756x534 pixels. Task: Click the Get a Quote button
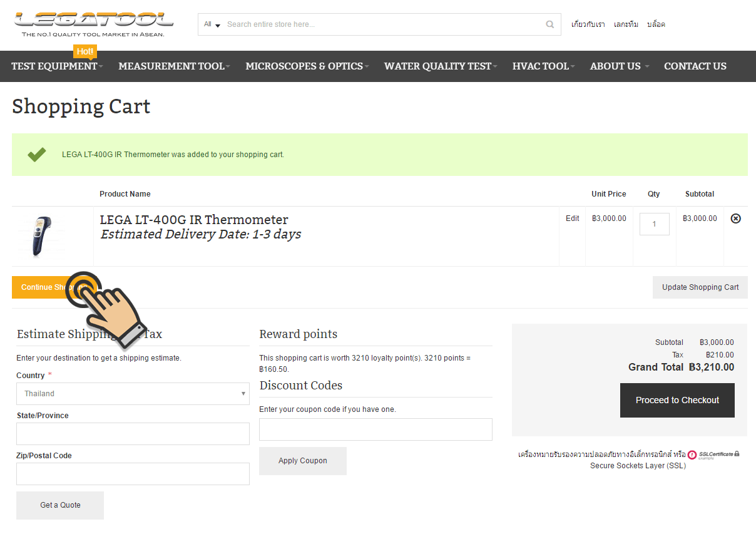coord(60,505)
